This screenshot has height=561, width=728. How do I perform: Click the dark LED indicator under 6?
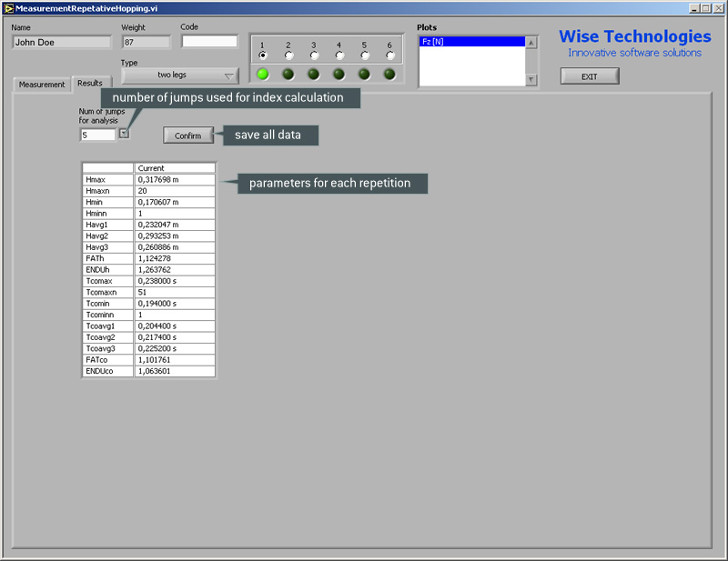(x=390, y=74)
